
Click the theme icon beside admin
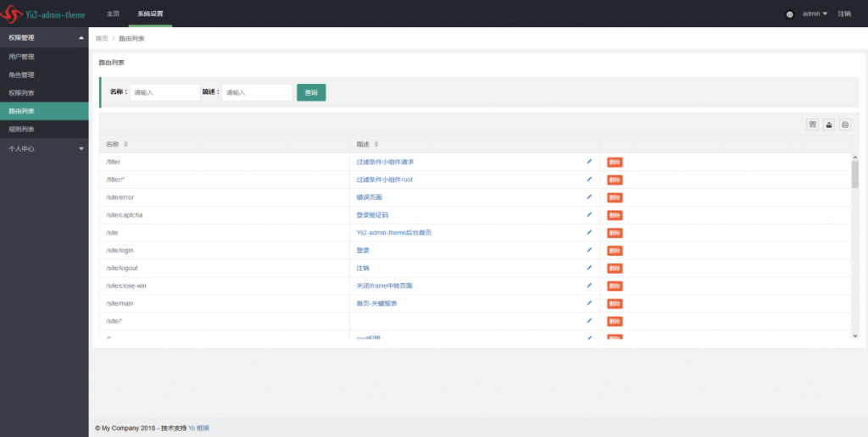tap(789, 14)
